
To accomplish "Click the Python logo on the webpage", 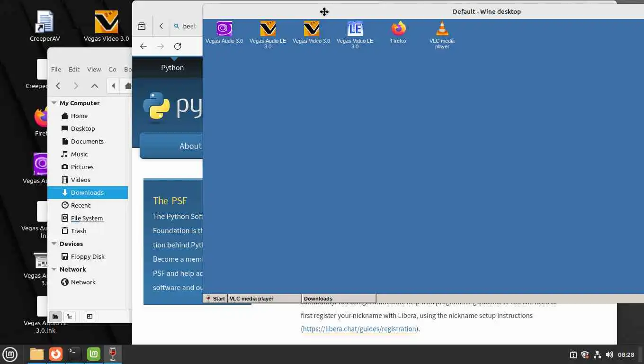I will coord(172,106).
